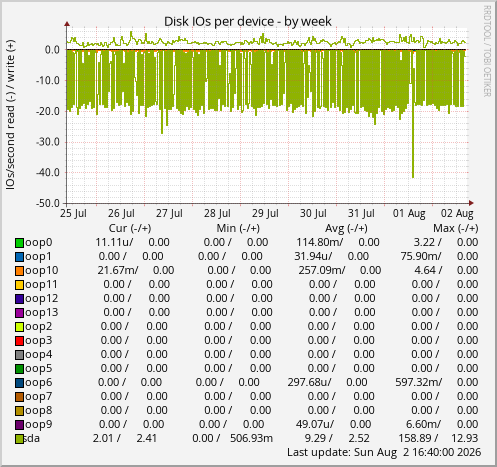Click the 'Max (-/+)' column header
Viewport: 497px width, 467px height.
(x=456, y=228)
